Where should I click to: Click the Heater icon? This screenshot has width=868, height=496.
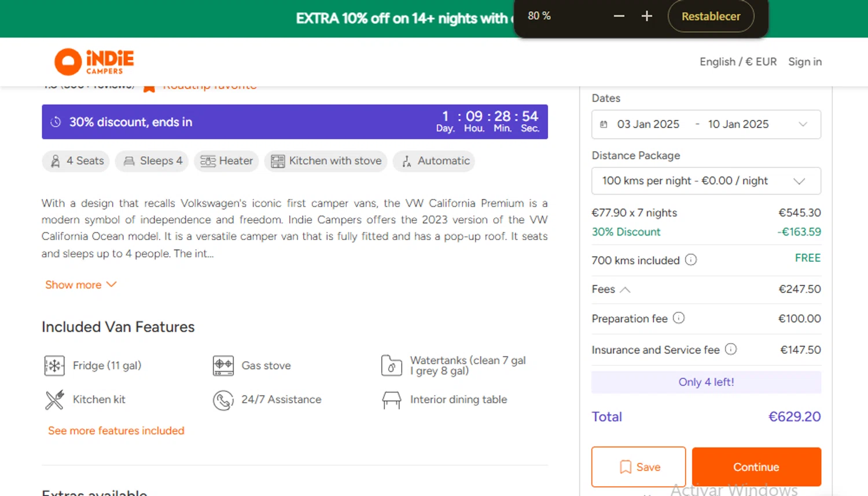point(208,161)
